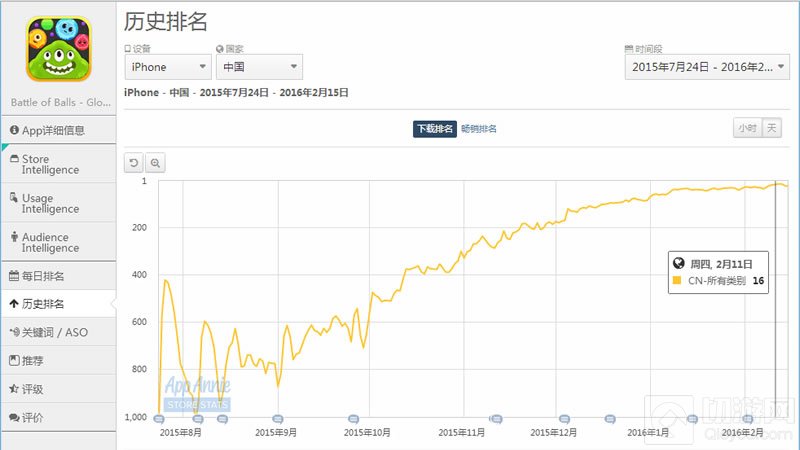This screenshot has width=800, height=450.
Task: Open the date range dropdown
Action: 707,67
